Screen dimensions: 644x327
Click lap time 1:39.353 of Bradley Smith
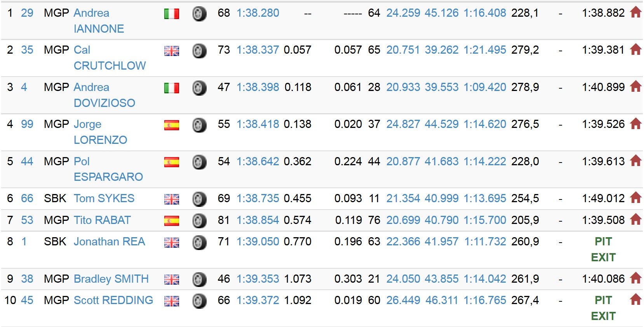(258, 279)
